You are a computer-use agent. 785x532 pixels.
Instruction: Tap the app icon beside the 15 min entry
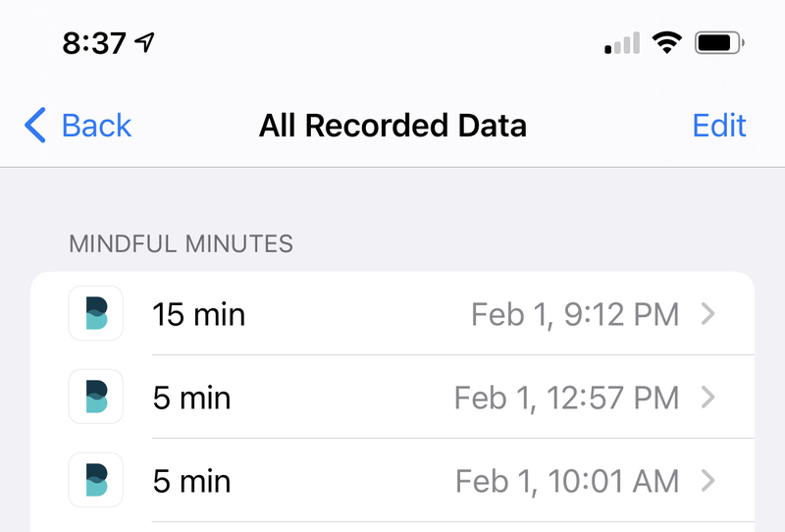click(x=95, y=313)
